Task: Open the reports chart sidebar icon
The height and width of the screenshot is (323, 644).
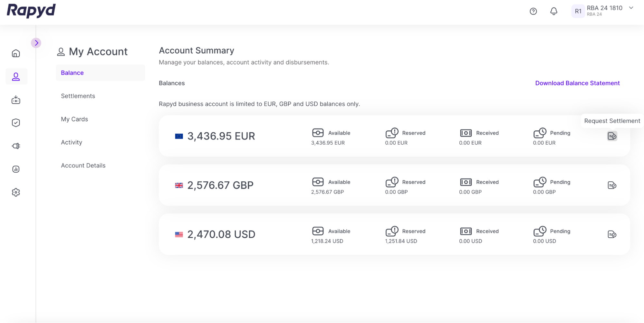Action: [x=16, y=169]
